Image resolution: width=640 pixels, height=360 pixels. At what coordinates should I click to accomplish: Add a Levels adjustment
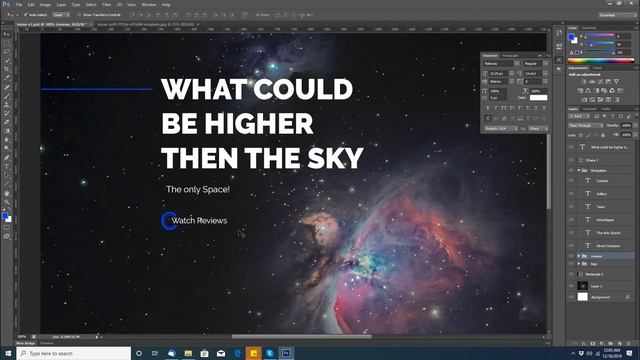(593, 82)
